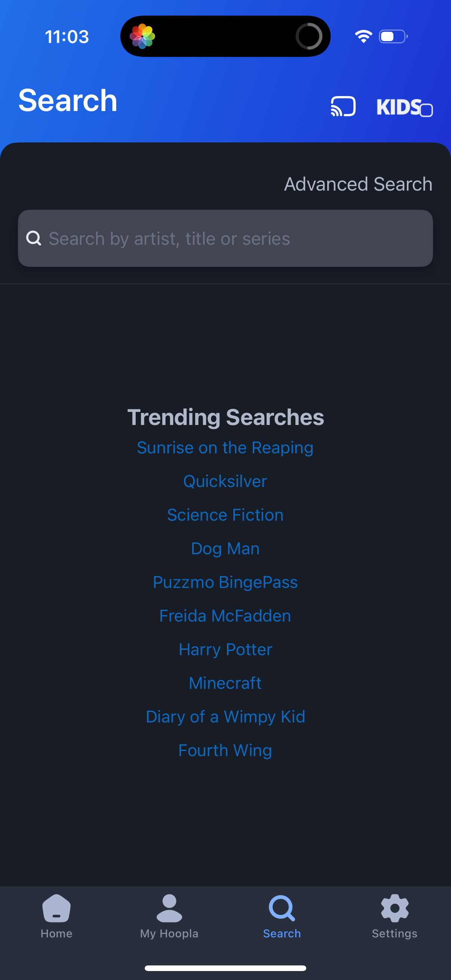Tap Harry Potter trending link
This screenshot has width=451, height=980.
(225, 649)
